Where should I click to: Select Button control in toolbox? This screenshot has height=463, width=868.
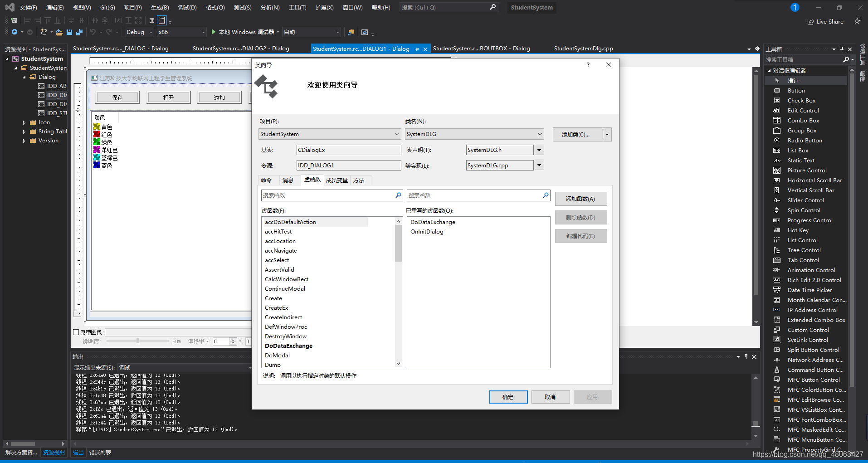click(x=805, y=91)
